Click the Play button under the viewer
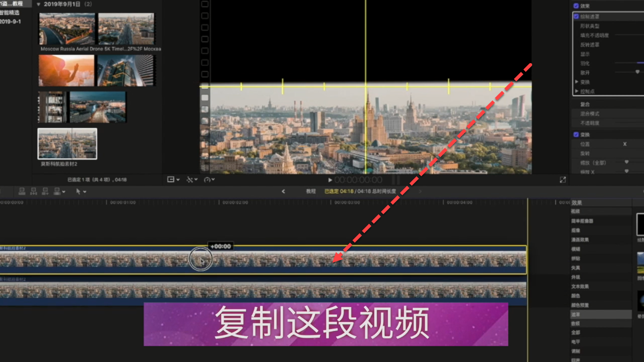This screenshot has width=644, height=362. click(x=330, y=179)
